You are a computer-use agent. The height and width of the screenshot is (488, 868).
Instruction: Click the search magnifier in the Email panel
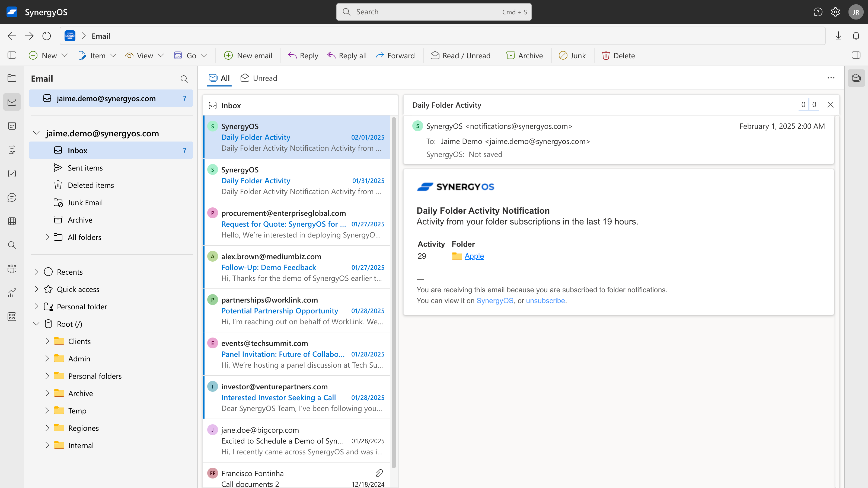[x=184, y=79]
